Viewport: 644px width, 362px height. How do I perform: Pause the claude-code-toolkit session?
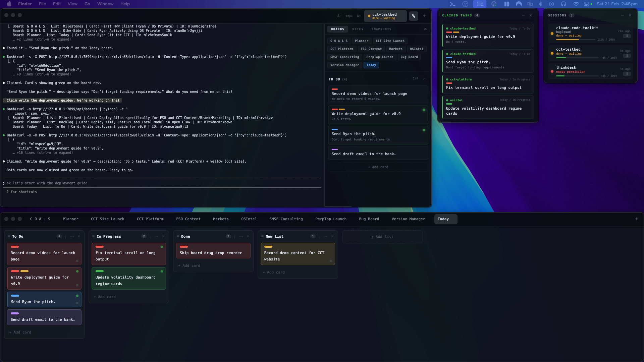(627, 36)
